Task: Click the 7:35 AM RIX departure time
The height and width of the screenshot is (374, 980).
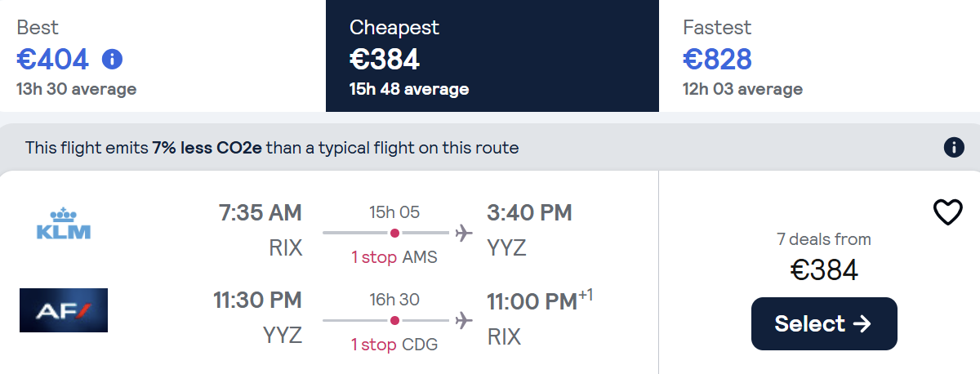Action: point(261,213)
